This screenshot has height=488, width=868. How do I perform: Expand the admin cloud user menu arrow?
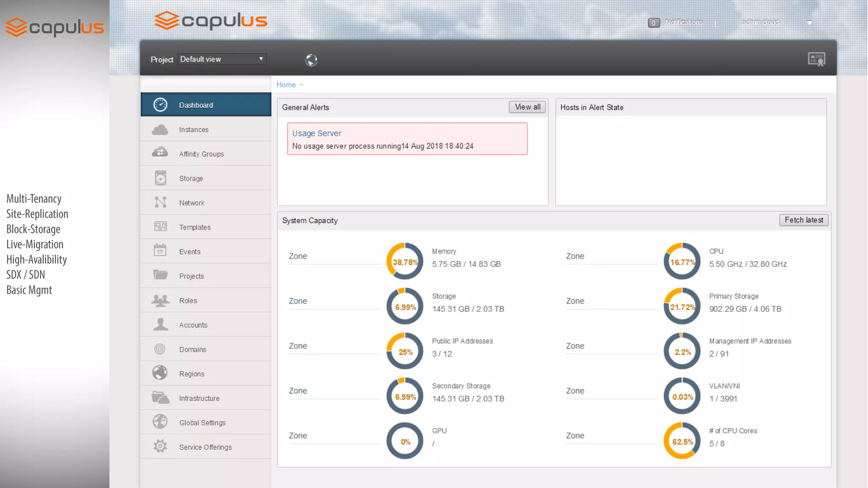809,22
